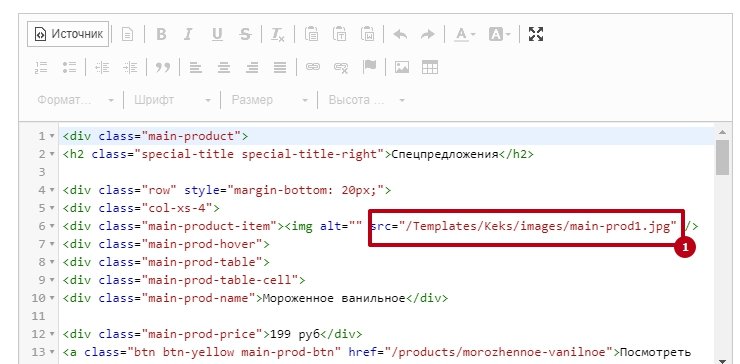Image resolution: width=740 pixels, height=364 pixels.
Task: Click the Insert Link icon
Action: click(312, 68)
